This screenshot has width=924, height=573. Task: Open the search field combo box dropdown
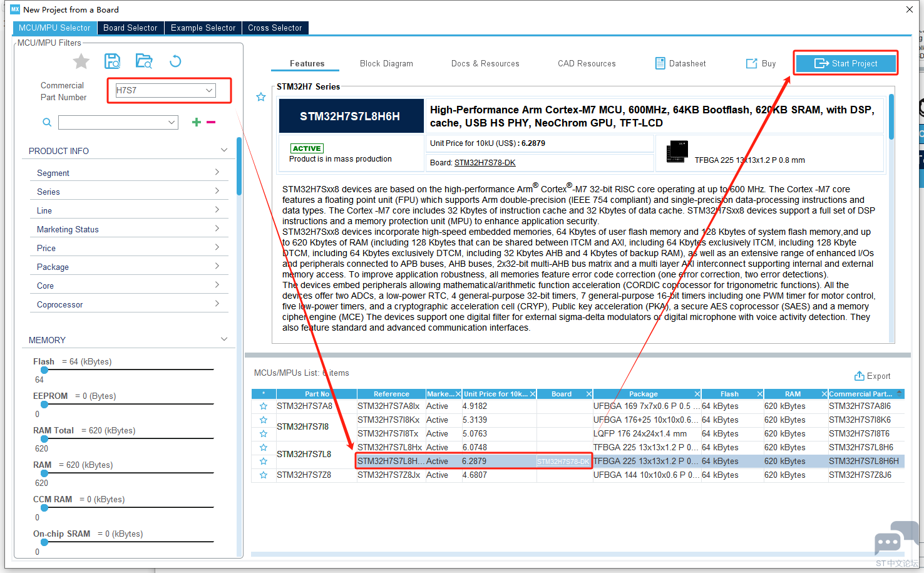click(172, 122)
